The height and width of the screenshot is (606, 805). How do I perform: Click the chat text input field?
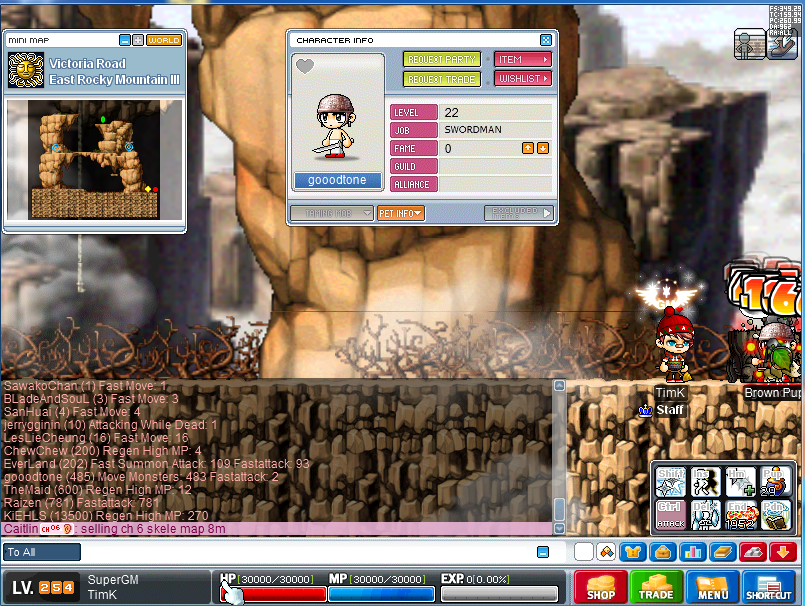click(x=300, y=552)
